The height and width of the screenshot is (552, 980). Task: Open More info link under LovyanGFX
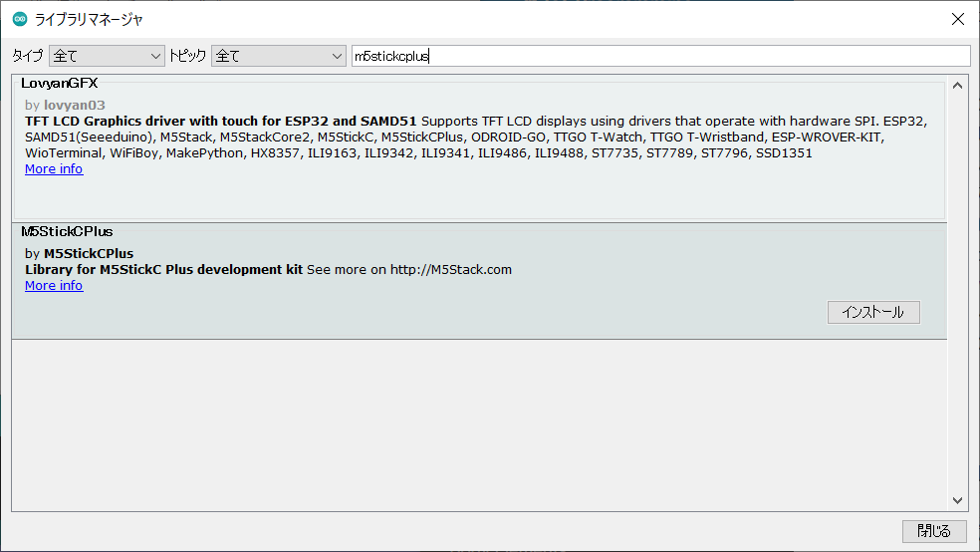(54, 169)
